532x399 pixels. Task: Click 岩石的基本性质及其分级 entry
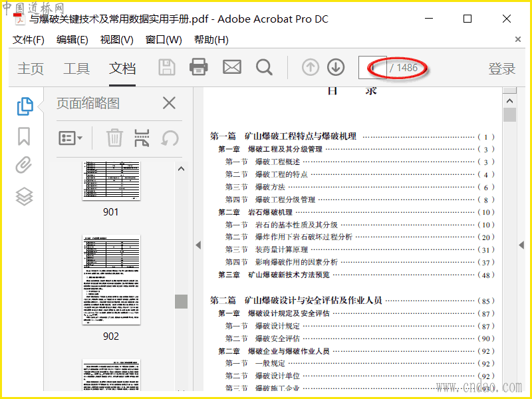pos(360,225)
